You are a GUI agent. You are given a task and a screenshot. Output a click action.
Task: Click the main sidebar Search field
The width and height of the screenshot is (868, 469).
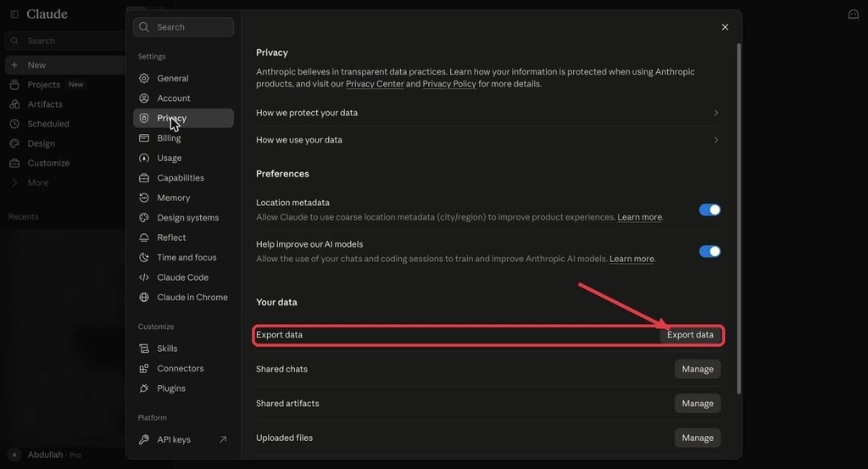coord(64,41)
